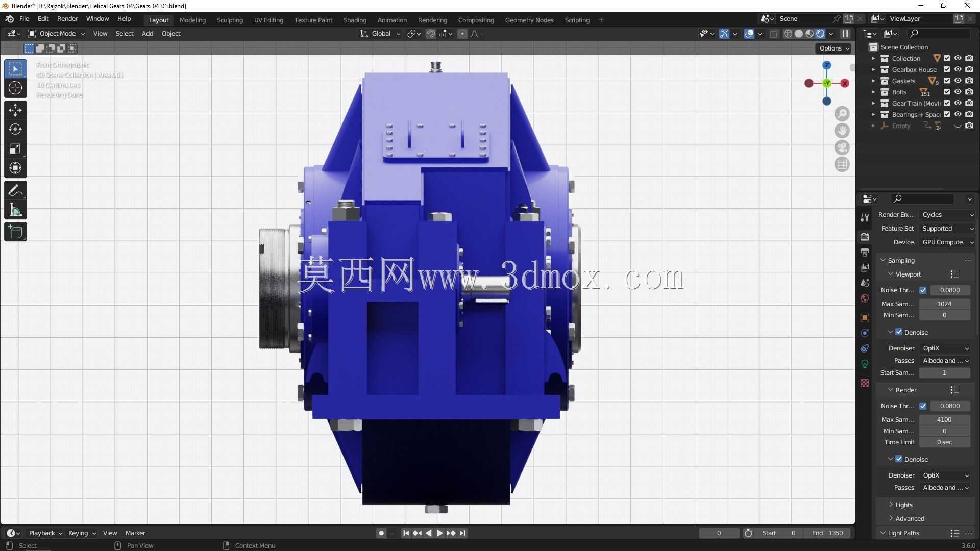
Task: Uncheck the Gaskets collection checkbox
Action: [947, 81]
